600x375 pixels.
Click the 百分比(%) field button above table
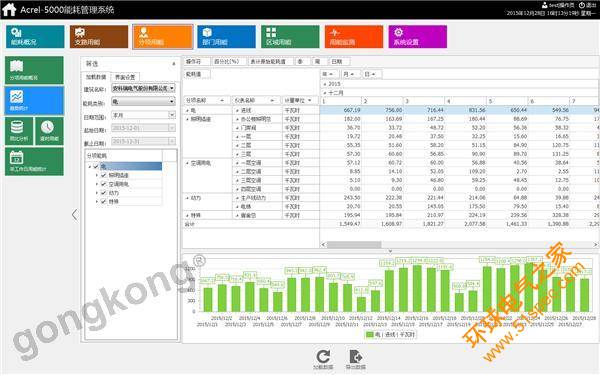coord(227,61)
